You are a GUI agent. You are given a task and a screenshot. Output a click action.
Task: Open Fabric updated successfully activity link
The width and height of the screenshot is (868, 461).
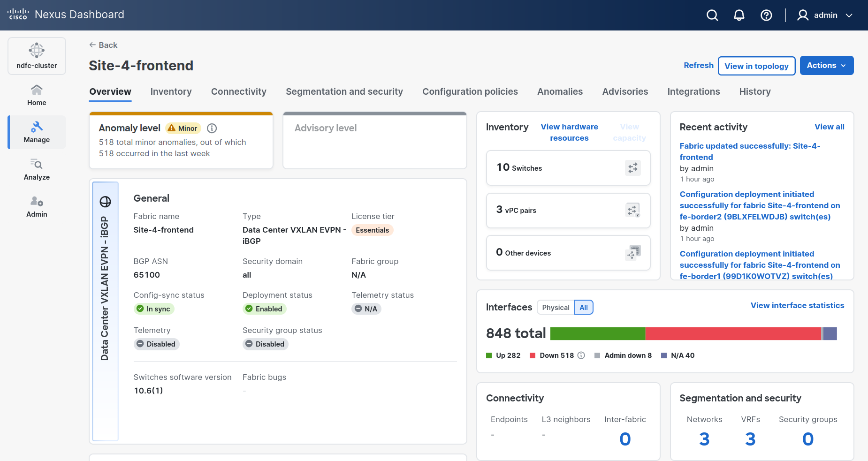coord(750,151)
